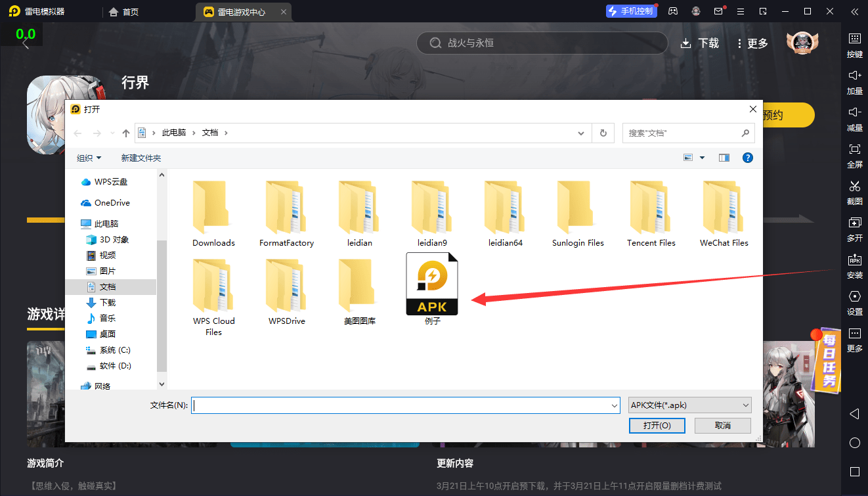Open the title bar hamburger menu
The image size is (868, 496).
(x=741, y=11)
